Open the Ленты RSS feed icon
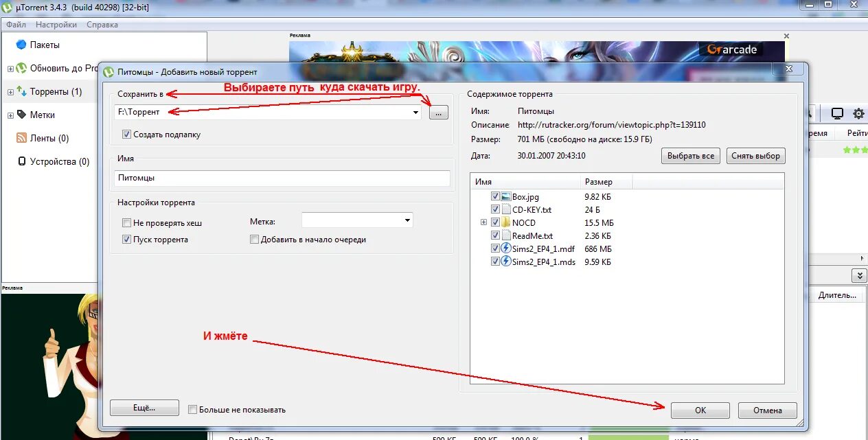The width and height of the screenshot is (868, 440). (21, 138)
